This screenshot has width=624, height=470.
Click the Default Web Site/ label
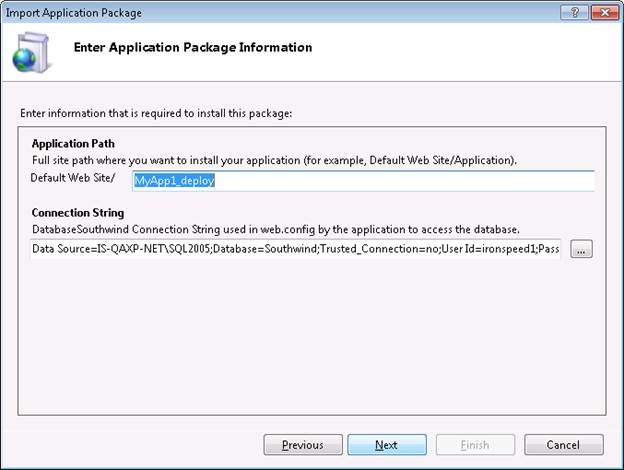tap(73, 178)
